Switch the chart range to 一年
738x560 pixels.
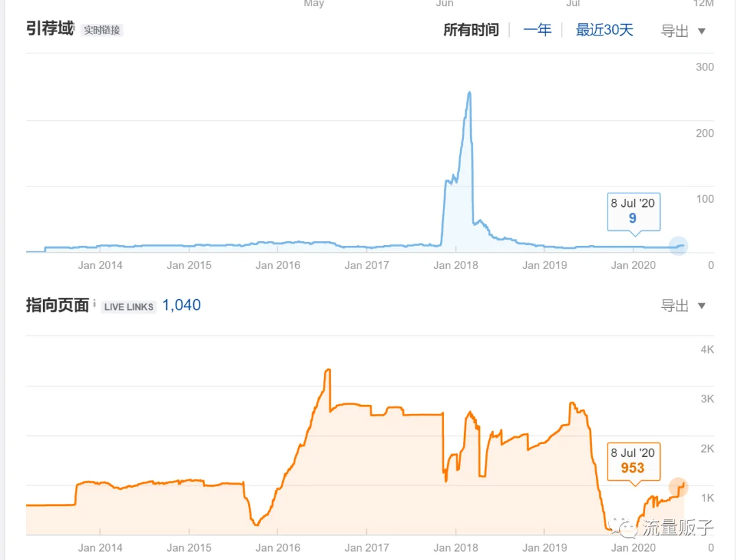(537, 30)
